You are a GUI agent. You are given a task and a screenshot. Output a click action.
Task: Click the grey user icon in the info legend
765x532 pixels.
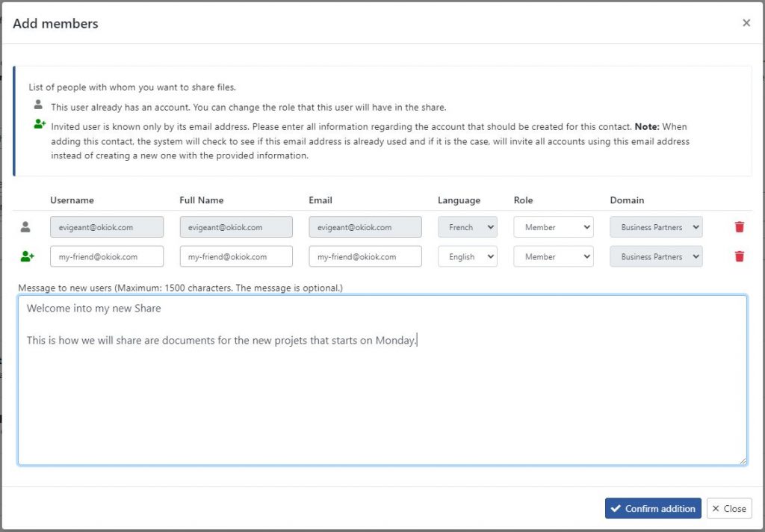38,105
